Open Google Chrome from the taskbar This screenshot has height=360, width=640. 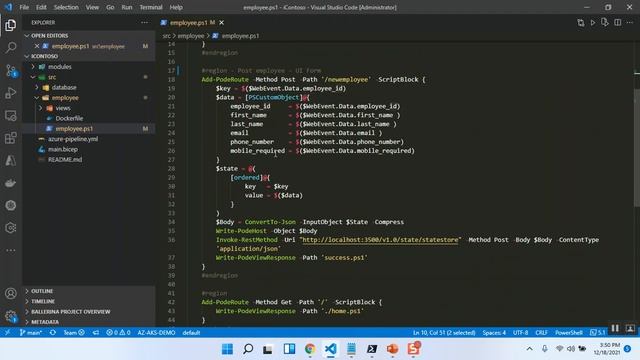310,349
